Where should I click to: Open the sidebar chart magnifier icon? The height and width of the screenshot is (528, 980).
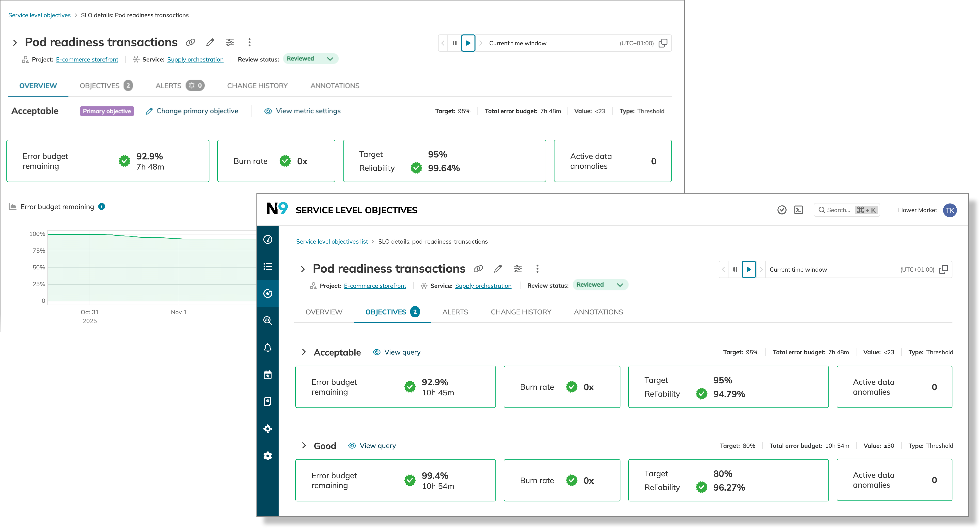(268, 321)
